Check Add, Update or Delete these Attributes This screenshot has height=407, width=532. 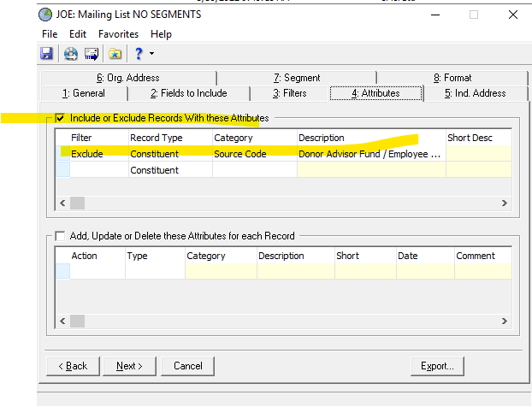(60, 236)
